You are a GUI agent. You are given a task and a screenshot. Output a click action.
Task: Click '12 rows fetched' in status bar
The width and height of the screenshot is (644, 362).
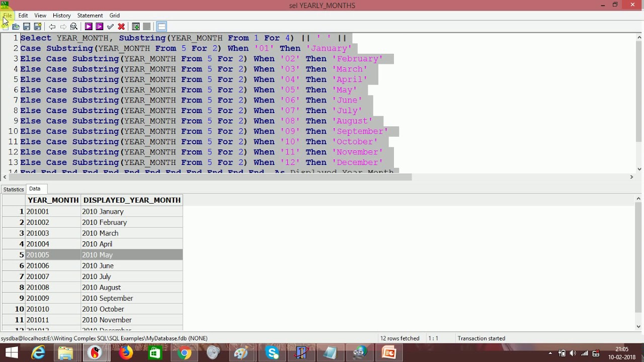[400, 338]
